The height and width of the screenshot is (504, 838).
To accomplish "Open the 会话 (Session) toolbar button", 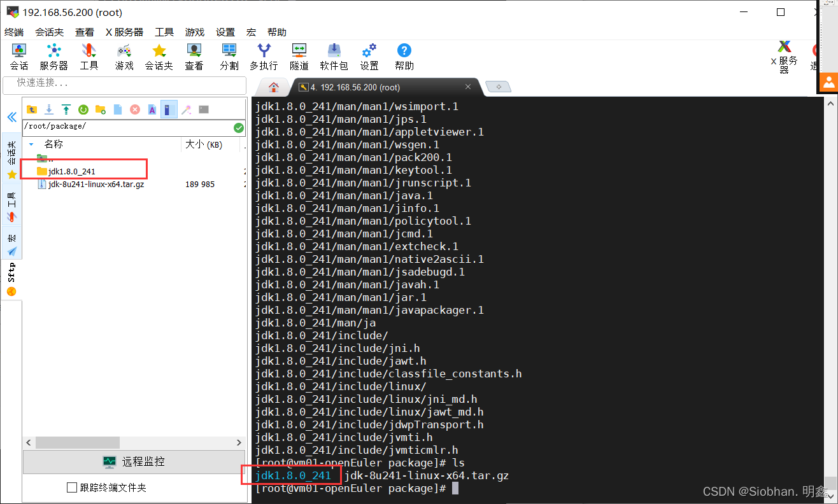I will point(19,56).
